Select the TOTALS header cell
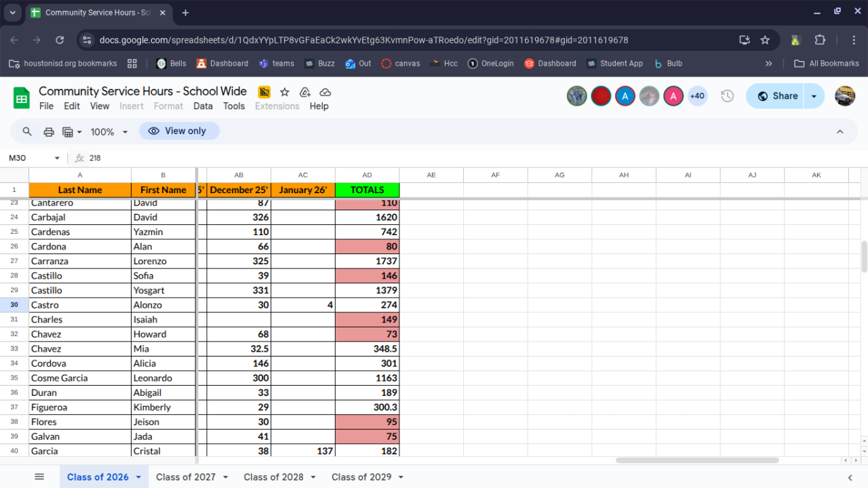The width and height of the screenshot is (868, 488). [368, 190]
